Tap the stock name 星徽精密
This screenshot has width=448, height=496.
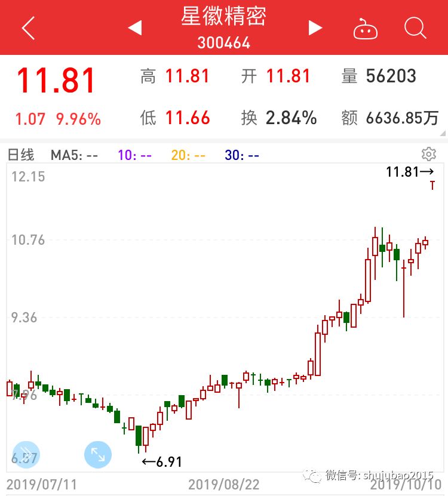pos(223,16)
